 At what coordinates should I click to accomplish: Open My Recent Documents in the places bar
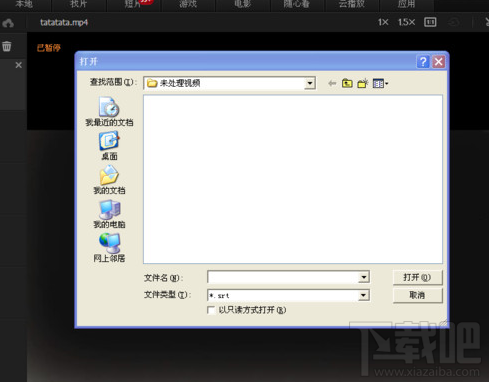pyautogui.click(x=109, y=112)
